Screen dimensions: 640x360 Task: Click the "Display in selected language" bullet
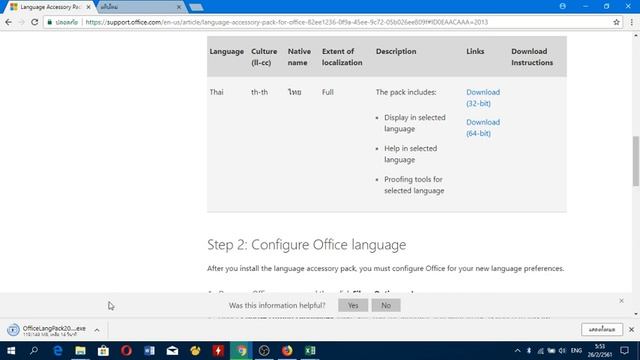tap(415, 123)
